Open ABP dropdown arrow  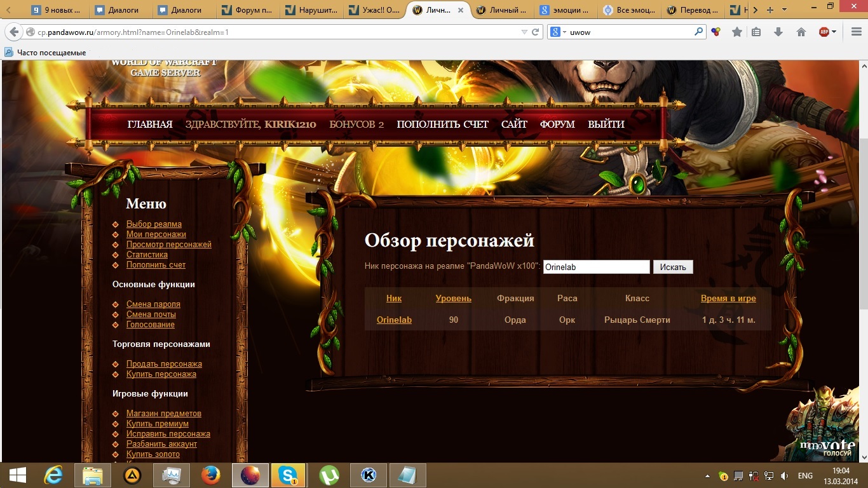pyautogui.click(x=834, y=32)
